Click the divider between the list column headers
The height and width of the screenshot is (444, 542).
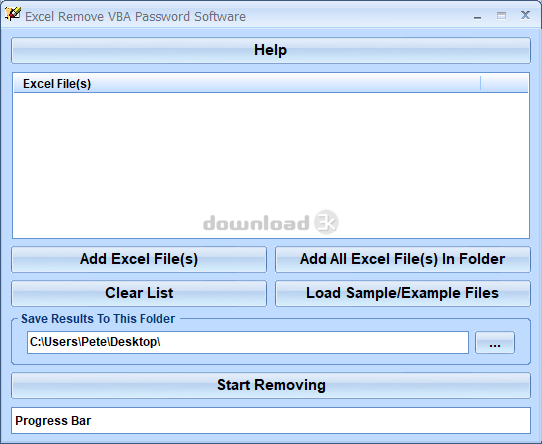tap(480, 84)
